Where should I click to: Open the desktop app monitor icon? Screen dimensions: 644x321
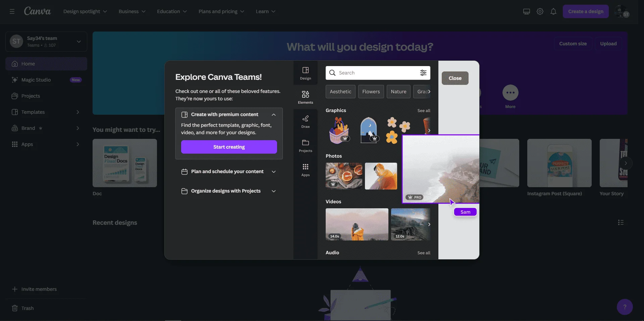point(526,11)
